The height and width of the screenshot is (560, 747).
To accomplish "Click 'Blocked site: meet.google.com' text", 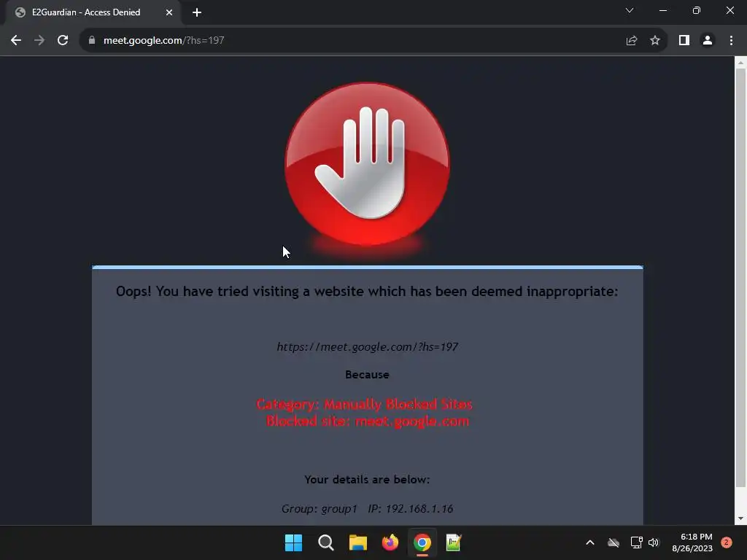I will pos(368,421).
